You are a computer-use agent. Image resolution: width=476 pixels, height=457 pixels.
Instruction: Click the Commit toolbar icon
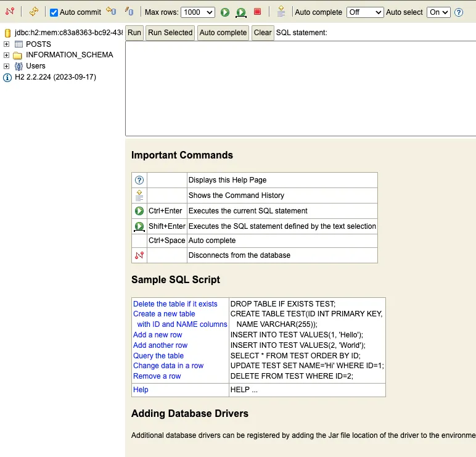click(129, 11)
